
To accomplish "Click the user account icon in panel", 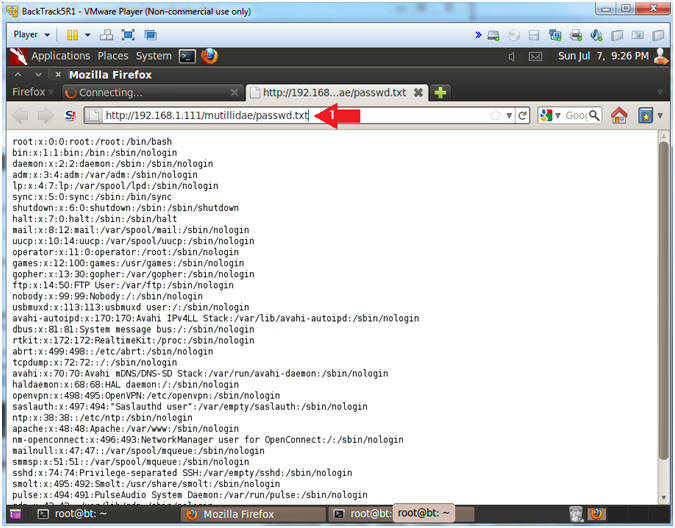I will (x=660, y=56).
